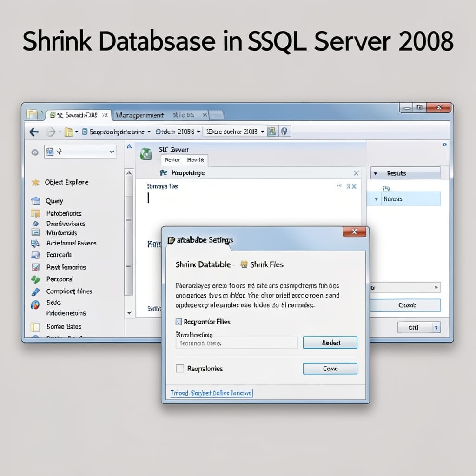Collapse the Rareas row expander
Viewport: 476px width, 476px height.
[x=377, y=199]
